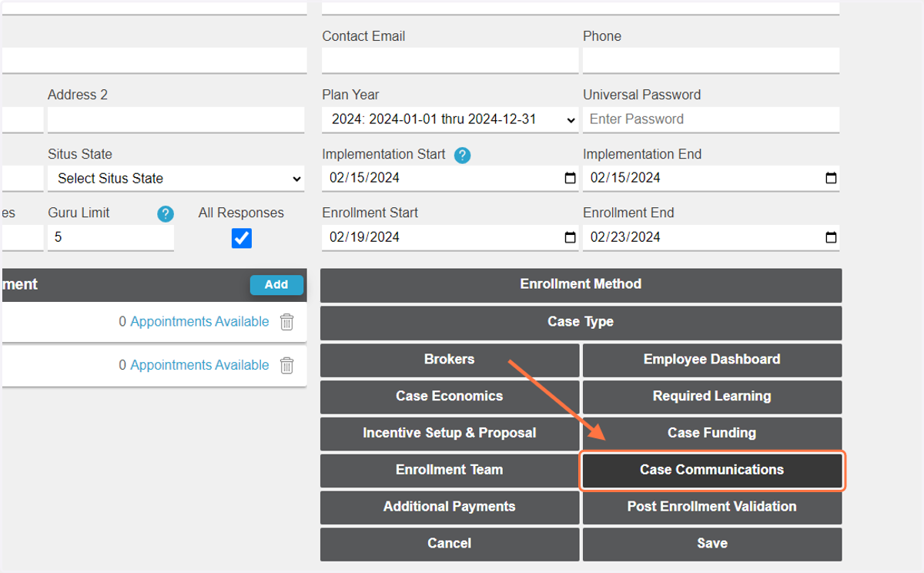Open Post Enrollment Validation

pyautogui.click(x=712, y=508)
